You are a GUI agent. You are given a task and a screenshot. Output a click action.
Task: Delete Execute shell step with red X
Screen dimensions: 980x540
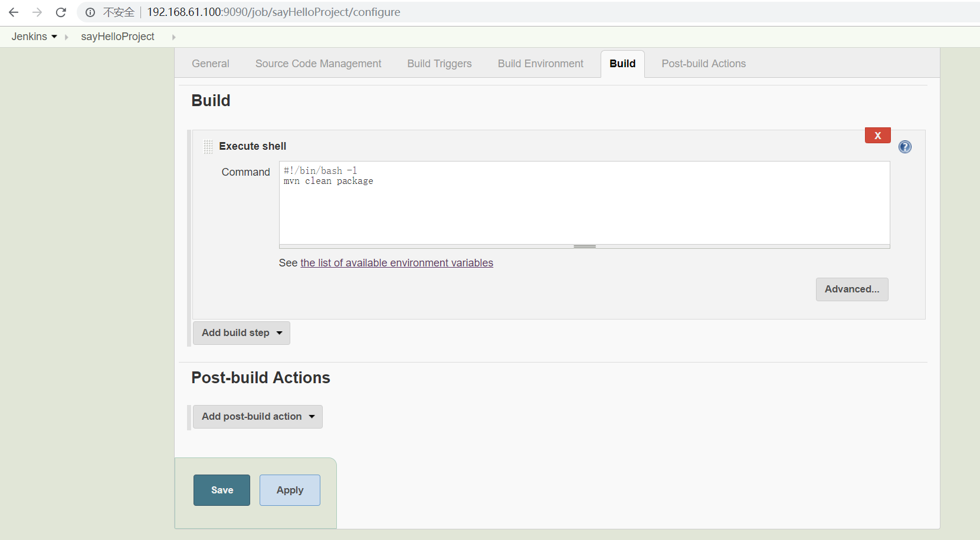(x=877, y=136)
